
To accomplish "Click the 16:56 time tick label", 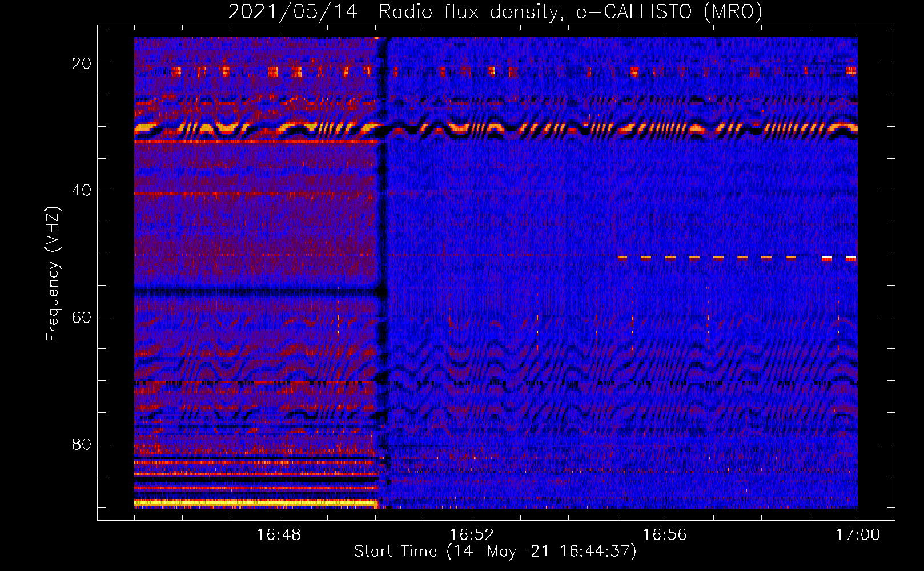I will click(665, 534).
